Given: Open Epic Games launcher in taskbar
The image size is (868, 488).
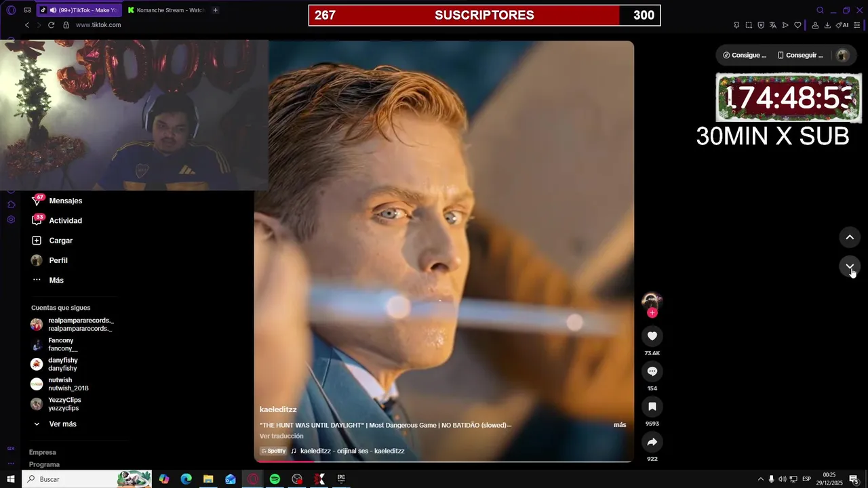Looking at the screenshot, I should (341, 479).
